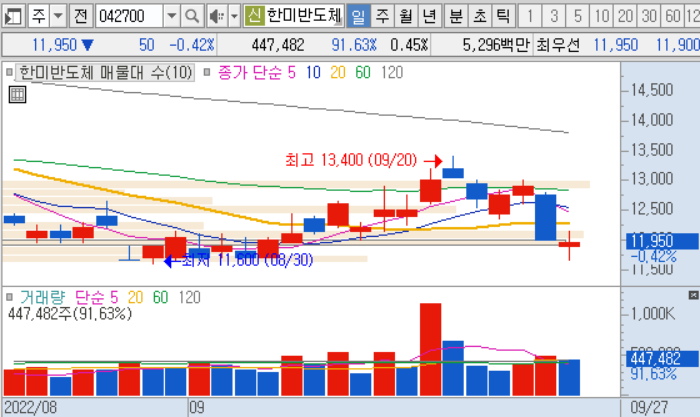The height and width of the screenshot is (417, 700).
Task: Open the dropdown next to speaker icon
Action: [x=234, y=17]
